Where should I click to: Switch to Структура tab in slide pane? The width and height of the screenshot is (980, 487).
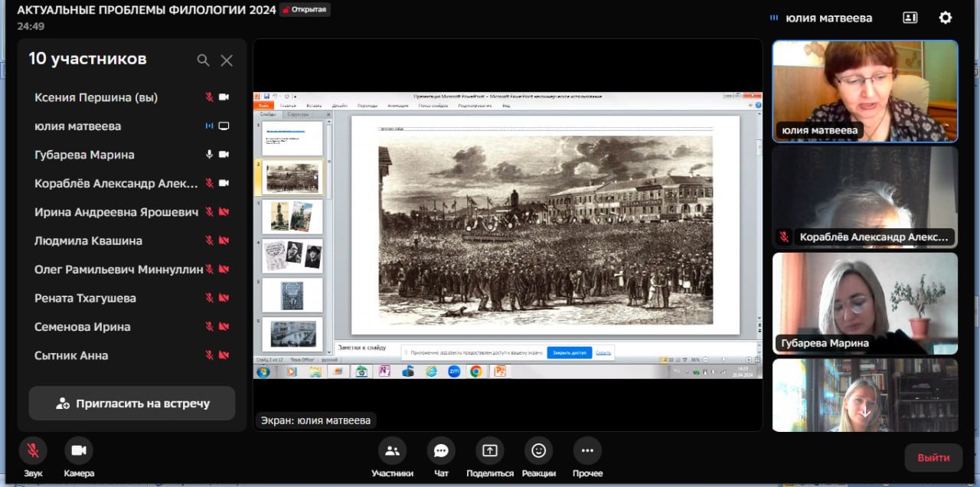coord(298,114)
